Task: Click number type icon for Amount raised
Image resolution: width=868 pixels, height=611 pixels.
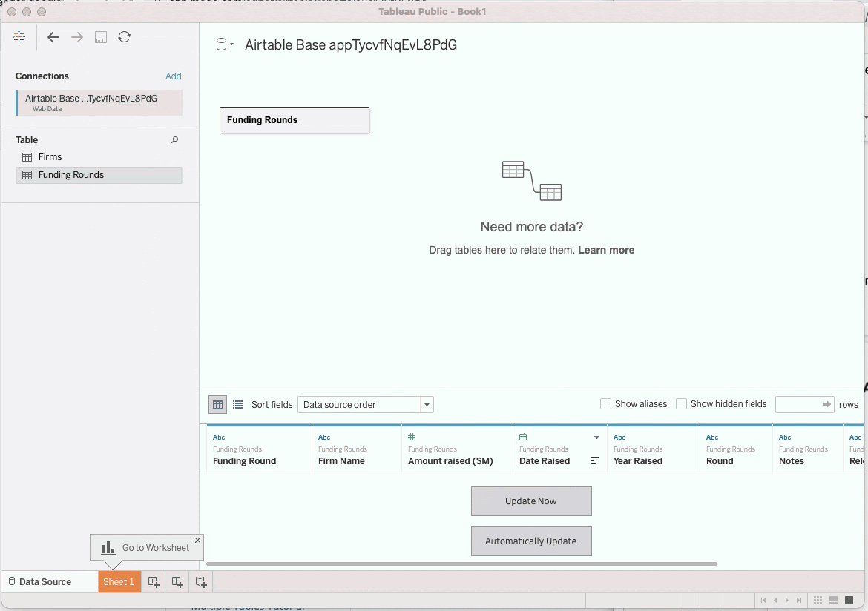Action: pyautogui.click(x=412, y=437)
